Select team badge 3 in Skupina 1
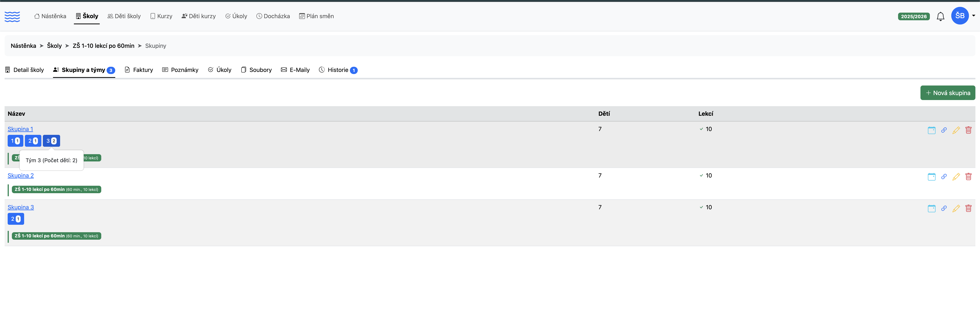 click(x=51, y=141)
